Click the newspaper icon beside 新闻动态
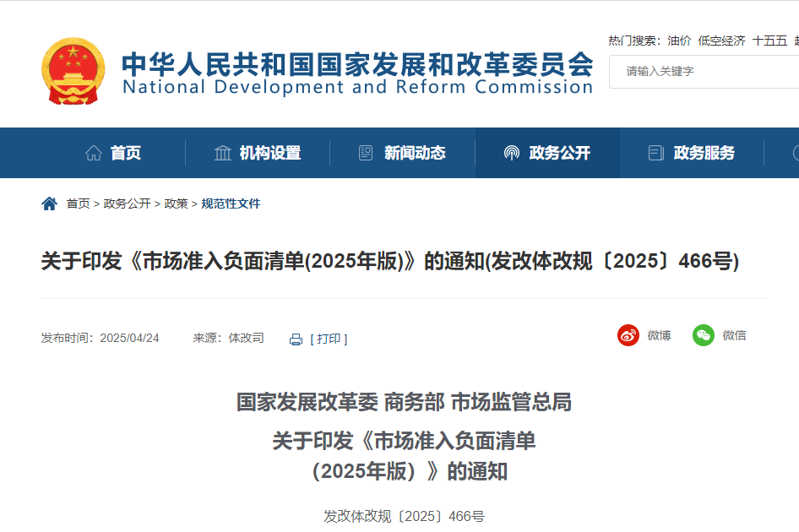The image size is (799, 532). tap(366, 153)
